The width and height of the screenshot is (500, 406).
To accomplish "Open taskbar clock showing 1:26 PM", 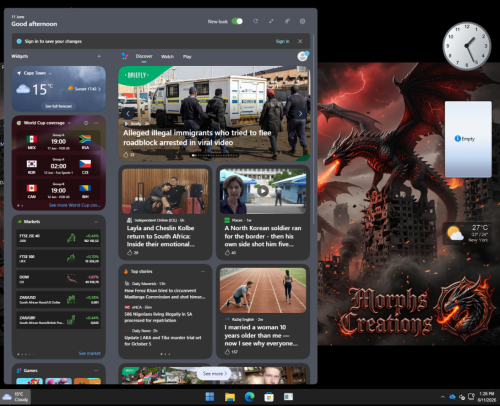I will coord(487,397).
